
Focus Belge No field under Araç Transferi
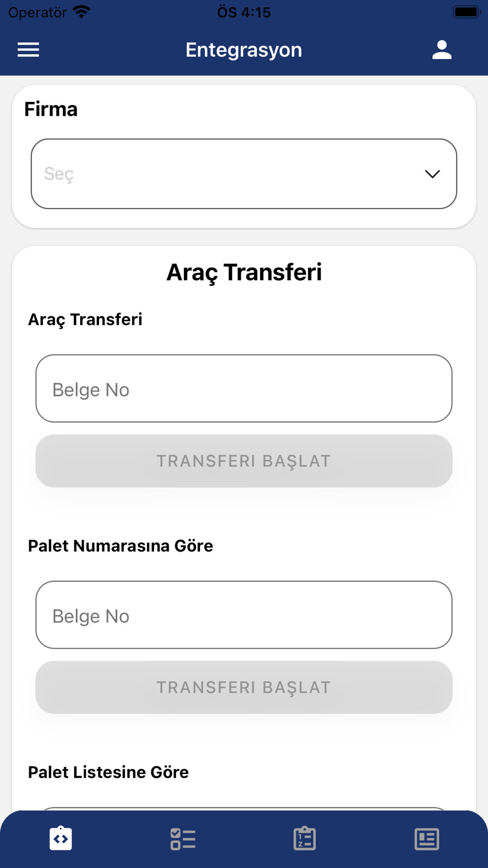coord(244,389)
